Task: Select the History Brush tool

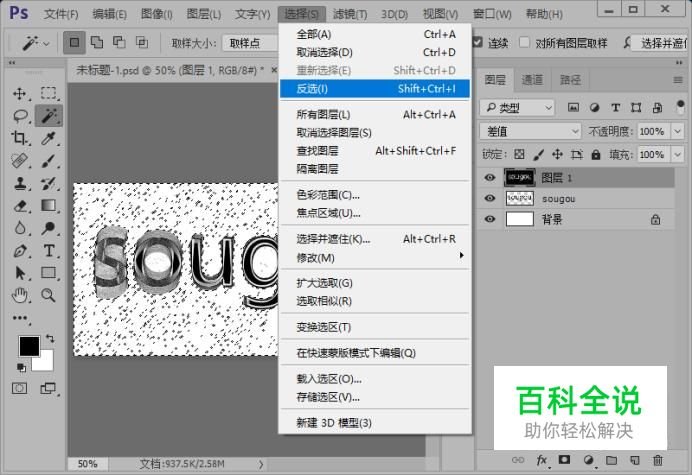Action: [x=48, y=183]
